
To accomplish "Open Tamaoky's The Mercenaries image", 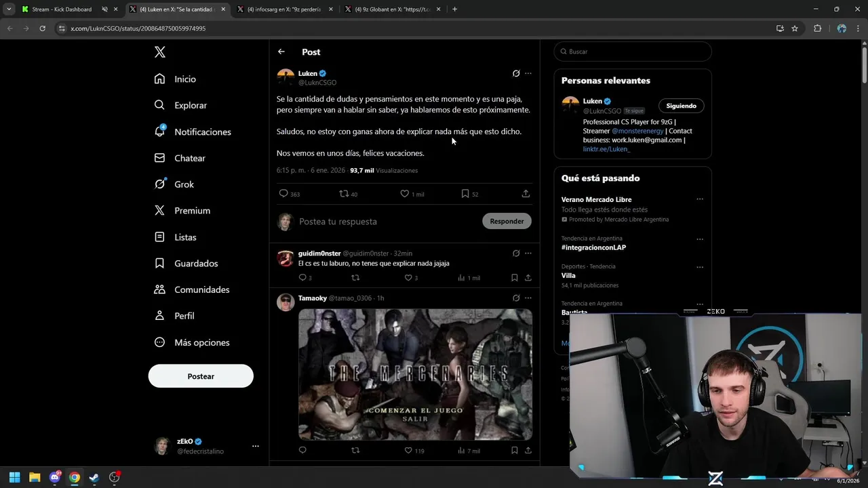I will [x=415, y=374].
